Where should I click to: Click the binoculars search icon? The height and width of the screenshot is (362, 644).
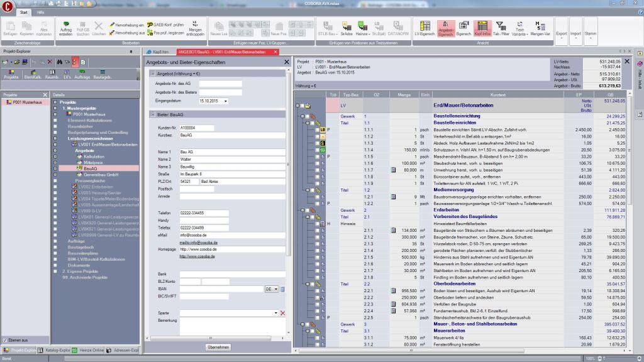58,62
